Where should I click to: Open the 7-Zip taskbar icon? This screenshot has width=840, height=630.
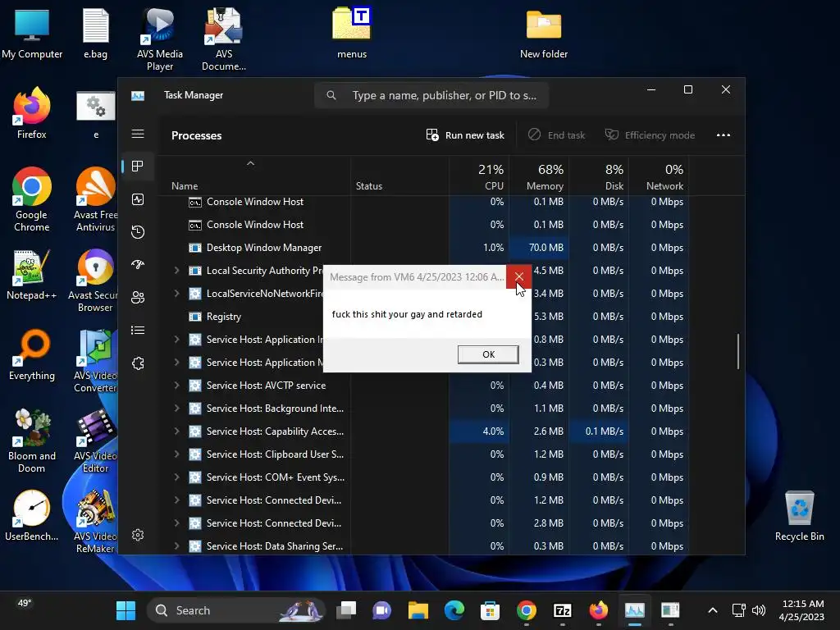pyautogui.click(x=562, y=610)
